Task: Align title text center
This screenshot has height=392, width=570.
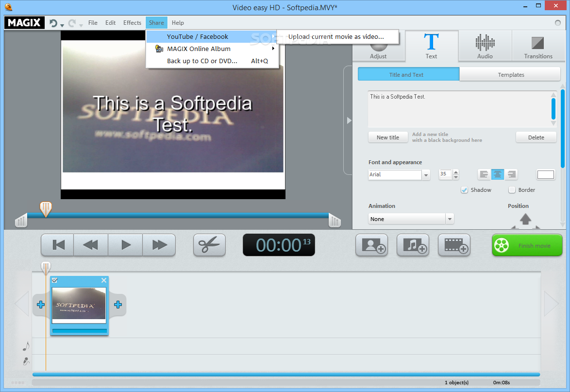Action: tap(497, 174)
